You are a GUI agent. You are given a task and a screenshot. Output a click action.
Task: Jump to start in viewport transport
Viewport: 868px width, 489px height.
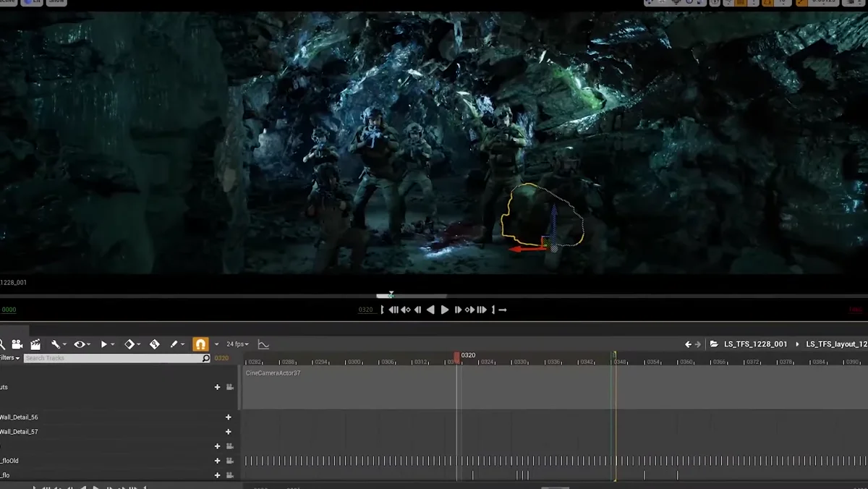[x=393, y=310]
